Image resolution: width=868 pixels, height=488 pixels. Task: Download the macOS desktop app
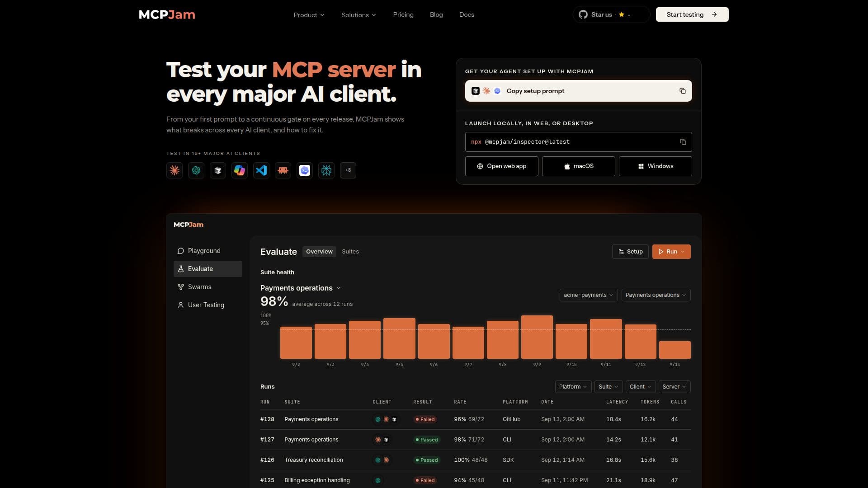pos(579,166)
